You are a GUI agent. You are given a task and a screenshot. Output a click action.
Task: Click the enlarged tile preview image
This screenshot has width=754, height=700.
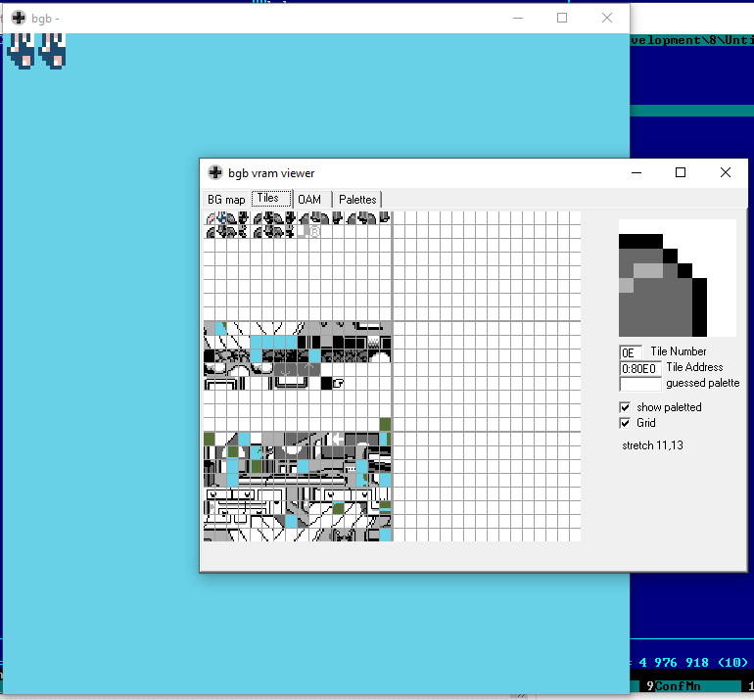tap(677, 278)
